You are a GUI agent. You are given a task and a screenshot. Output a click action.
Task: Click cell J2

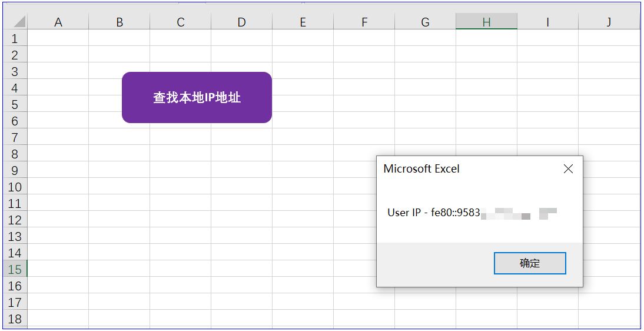tap(609, 54)
